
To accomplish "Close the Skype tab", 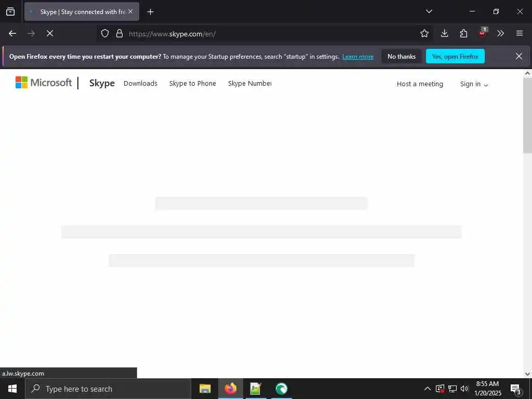I will tap(130, 11).
